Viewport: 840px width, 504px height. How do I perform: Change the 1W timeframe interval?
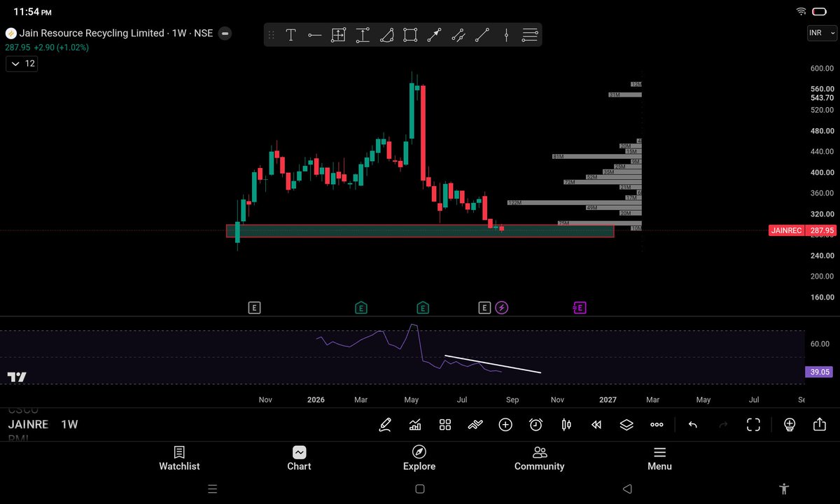click(x=69, y=424)
